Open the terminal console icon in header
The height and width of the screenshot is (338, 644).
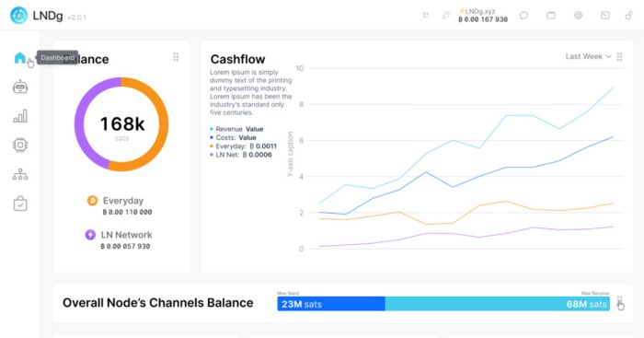click(x=605, y=16)
